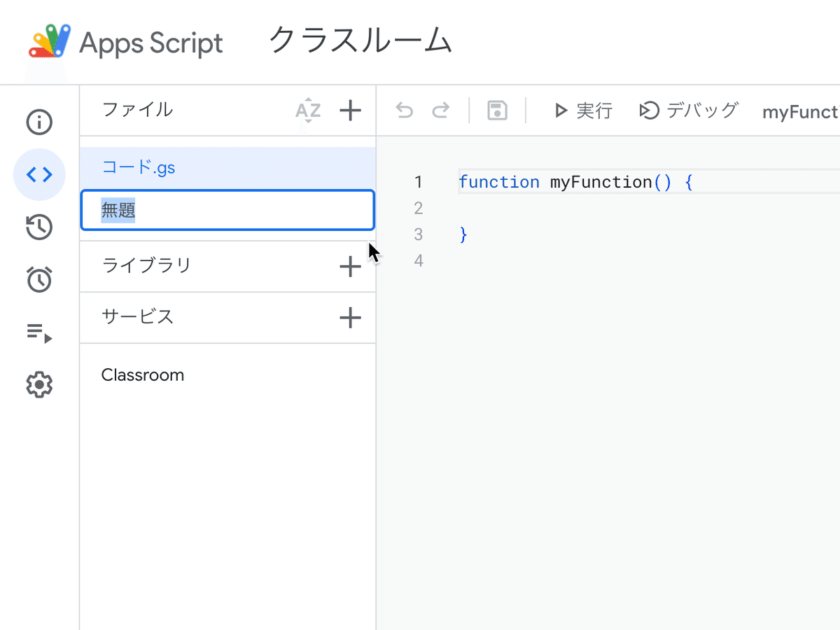Open project history clock icon
This screenshot has width=840, height=630.
pyautogui.click(x=39, y=227)
